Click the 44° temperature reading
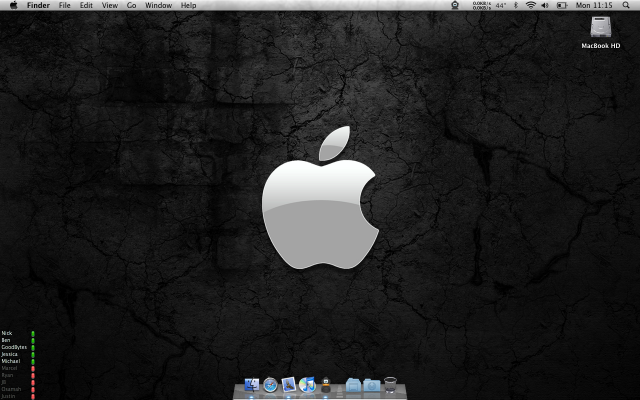This screenshot has width=640, height=400. point(500,5)
